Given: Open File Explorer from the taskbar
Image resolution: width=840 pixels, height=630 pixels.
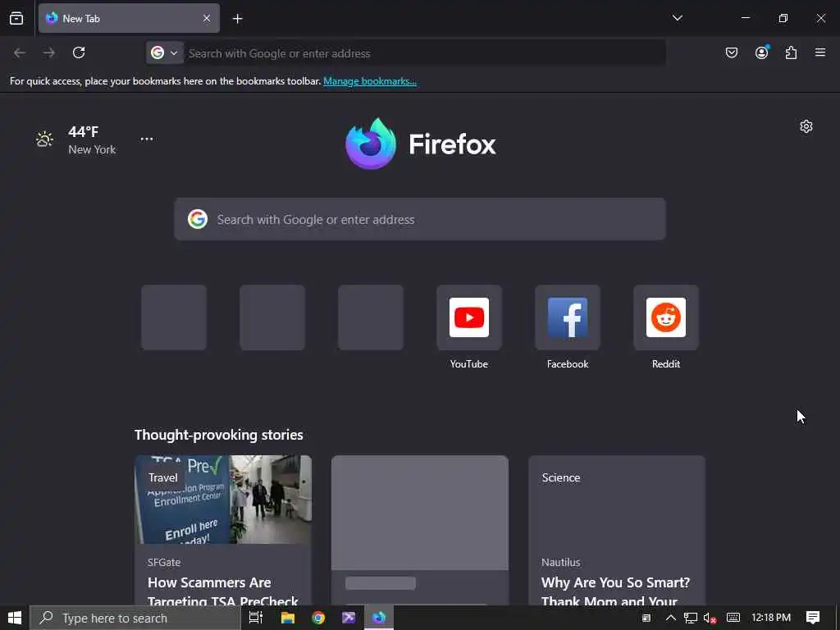Looking at the screenshot, I should (x=288, y=618).
